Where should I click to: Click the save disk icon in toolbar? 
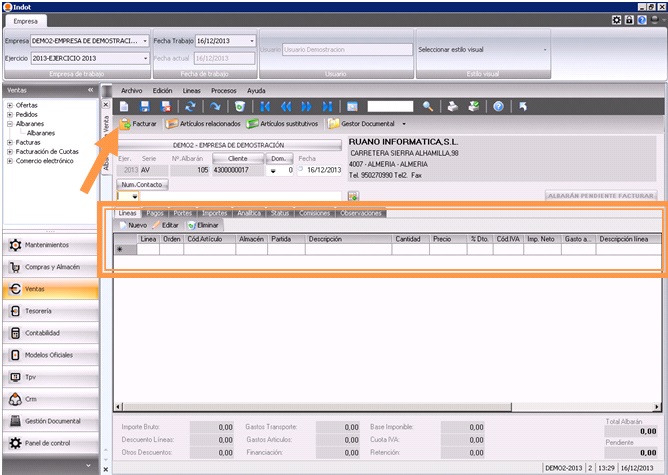pos(146,106)
